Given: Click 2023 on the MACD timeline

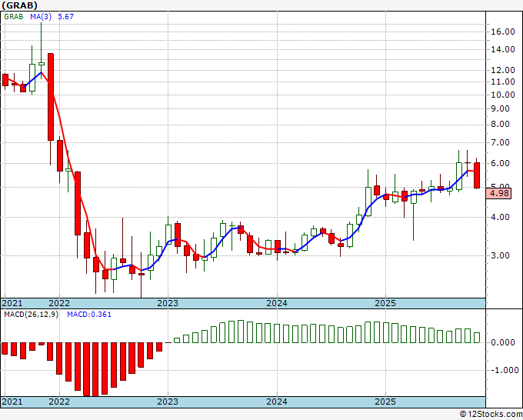Looking at the screenshot, I should 168,402.
